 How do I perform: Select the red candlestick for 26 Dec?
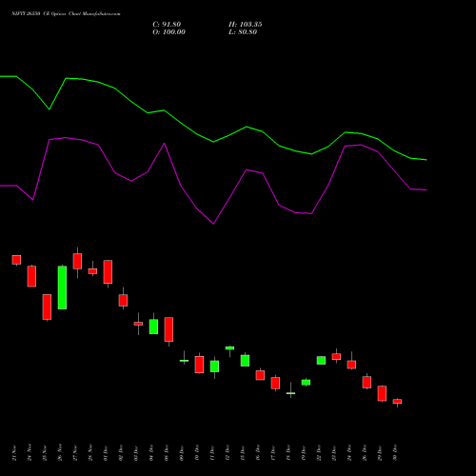[367, 382]
